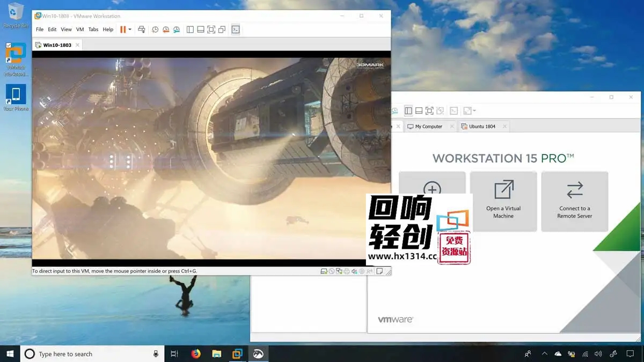Toggle console view in Win10-1803 window
The width and height of the screenshot is (644, 362).
236,29
